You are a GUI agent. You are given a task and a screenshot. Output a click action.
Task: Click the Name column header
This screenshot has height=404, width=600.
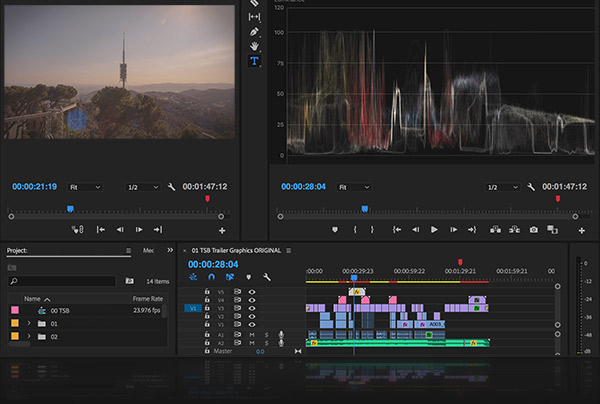[32, 298]
